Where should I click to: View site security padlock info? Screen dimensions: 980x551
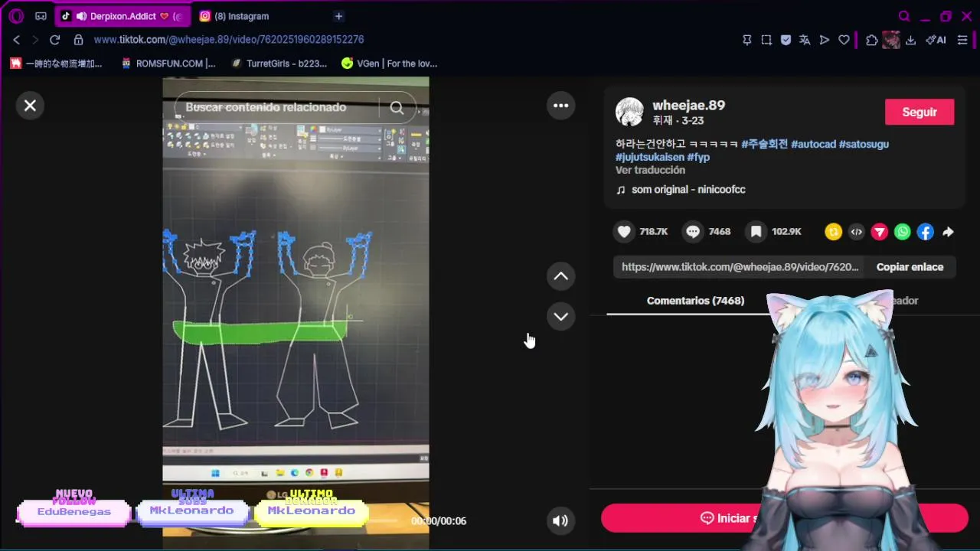point(78,40)
